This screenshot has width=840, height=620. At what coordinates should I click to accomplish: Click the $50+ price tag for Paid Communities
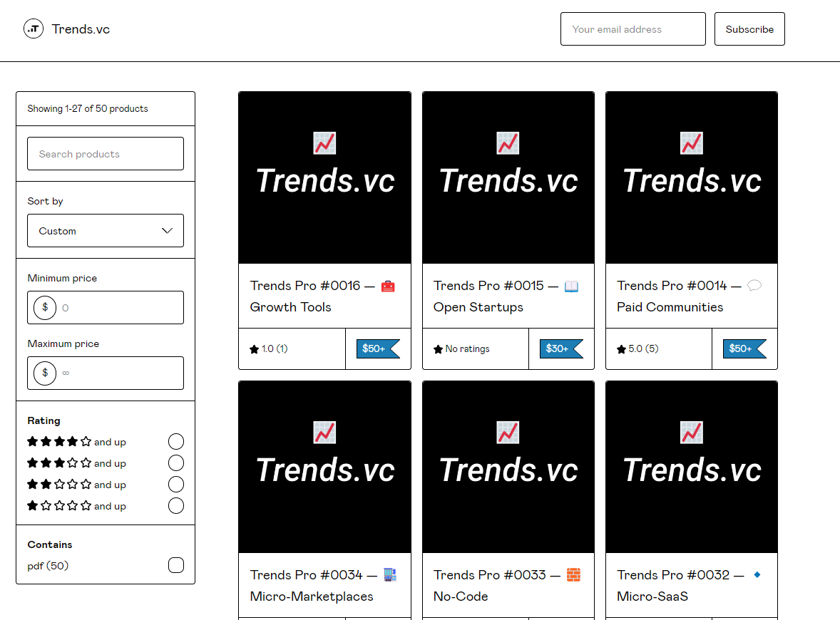(744, 348)
